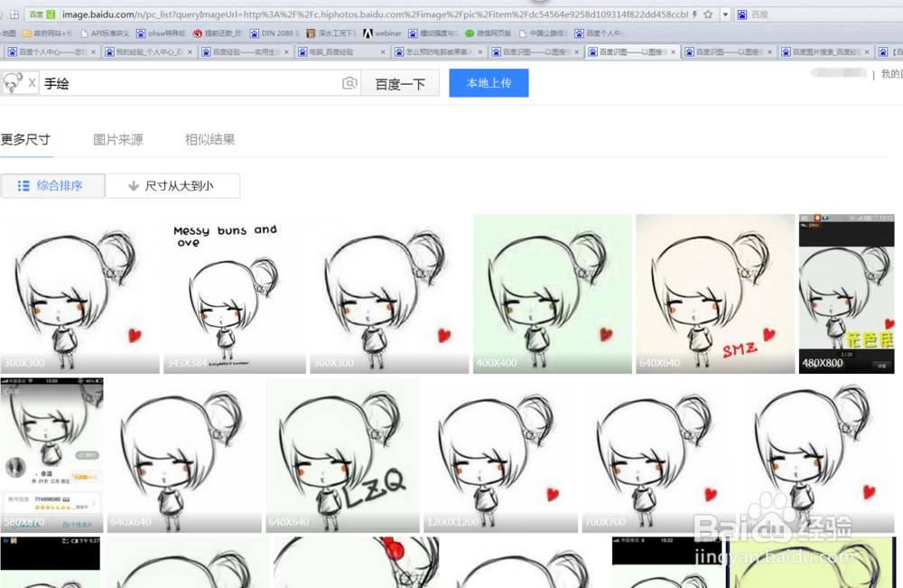Screen dimensions: 903x588
Task: Remove the query image with the X icon
Action: [33, 83]
